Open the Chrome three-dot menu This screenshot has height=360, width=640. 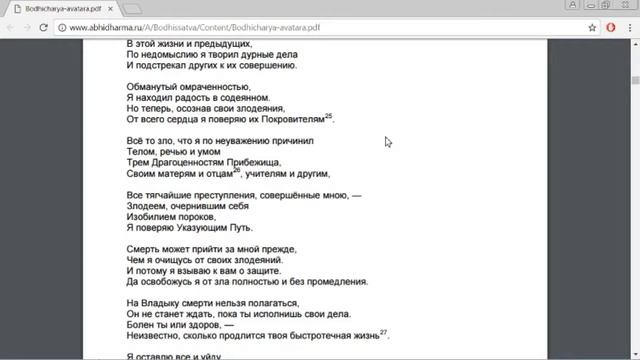coord(630,28)
